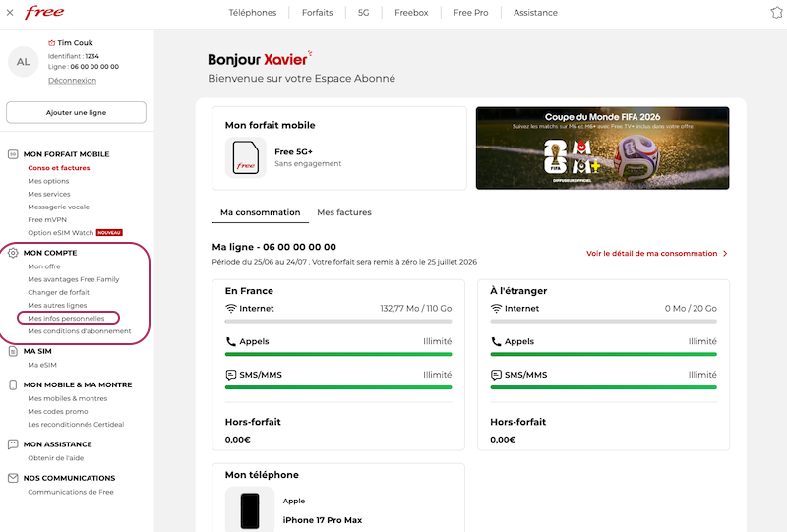Click the Ajouter une ligne button

coord(77,112)
